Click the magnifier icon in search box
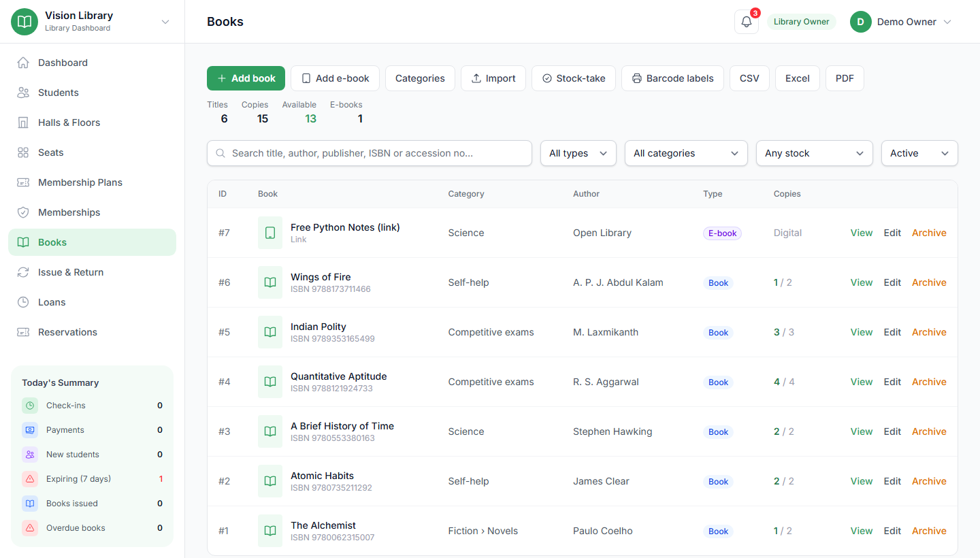The height and width of the screenshot is (558, 980). pyautogui.click(x=220, y=153)
